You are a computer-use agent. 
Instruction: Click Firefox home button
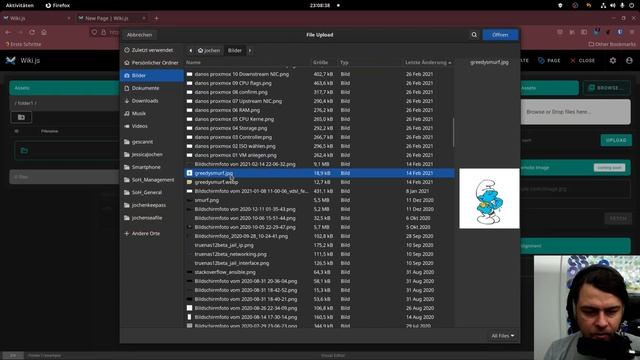click(x=44, y=32)
